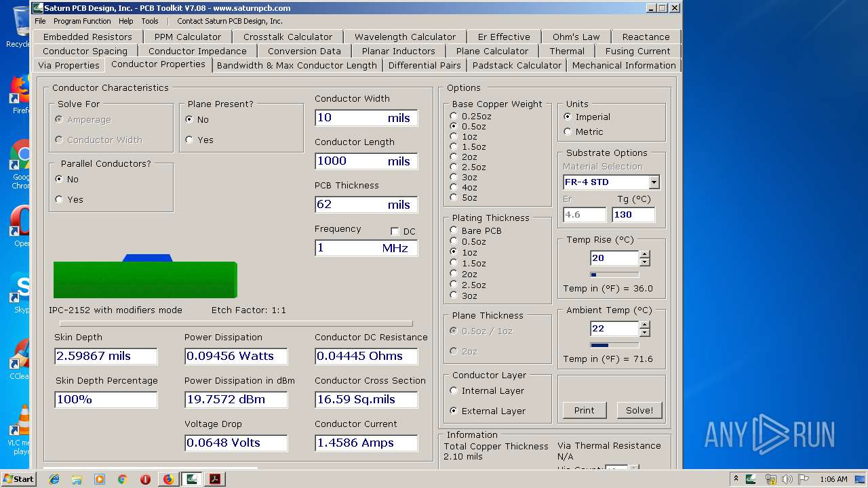Switch to the Crosstalk Calculator tab
The image size is (868, 488).
click(288, 37)
